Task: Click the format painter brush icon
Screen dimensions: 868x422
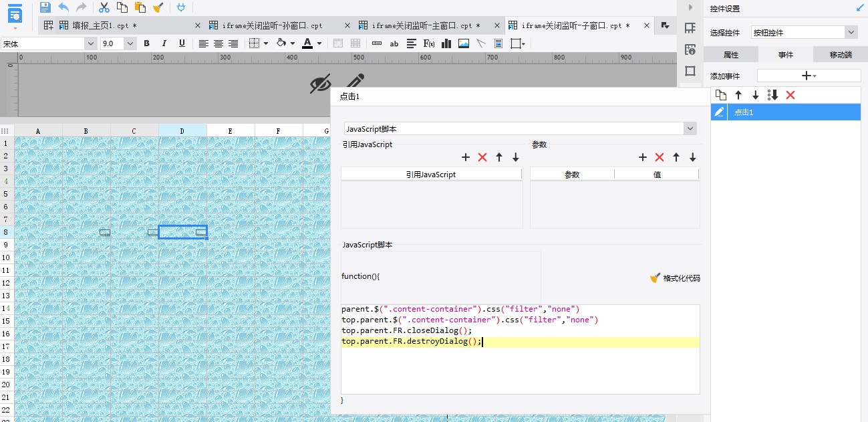Action: coord(158,7)
